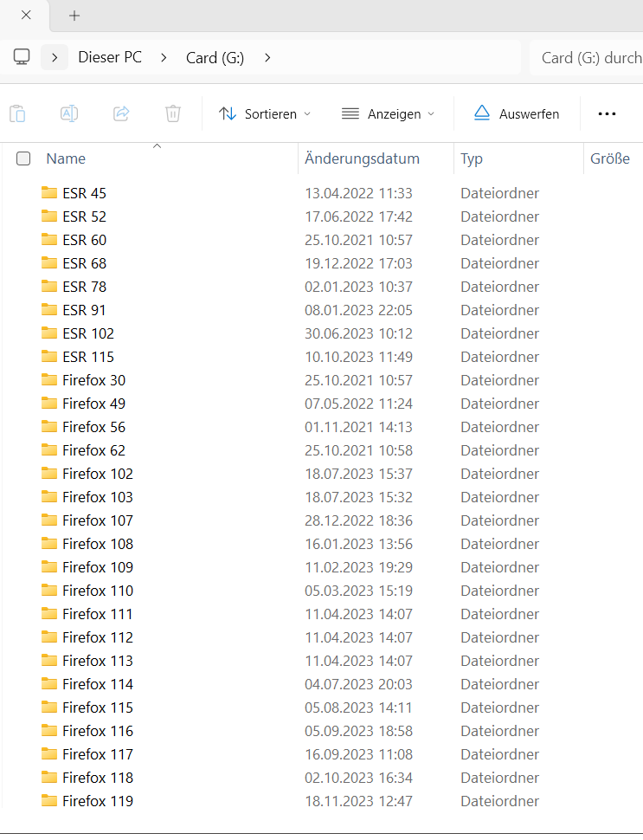Click the Firefox 110 folder name
The image size is (643, 840).
[x=98, y=591]
